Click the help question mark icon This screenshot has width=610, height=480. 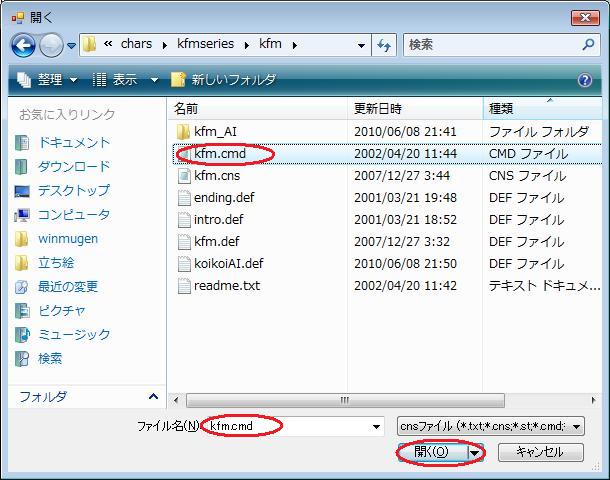585,81
